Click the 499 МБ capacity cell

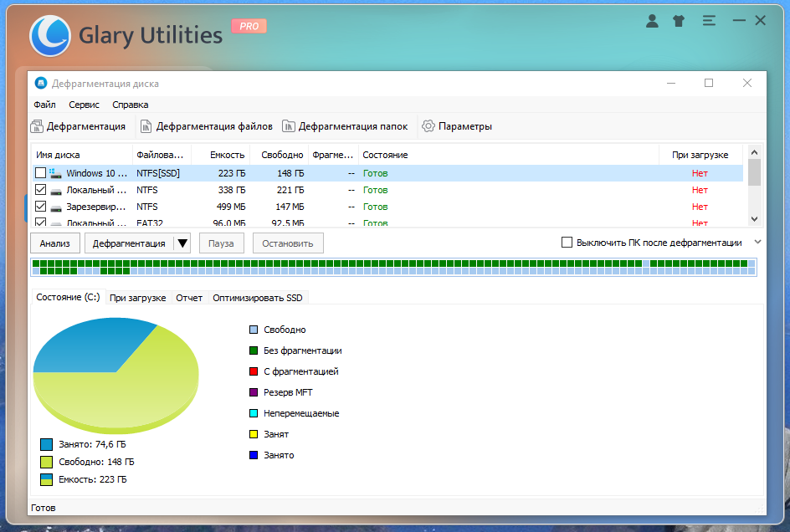point(231,207)
